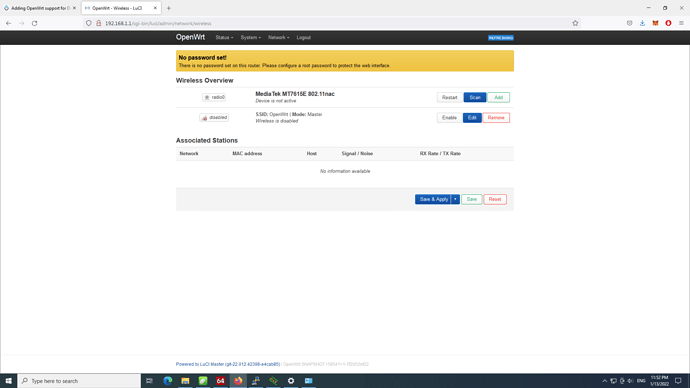Click the browser reload icon
The height and width of the screenshot is (388, 690).
pos(34,23)
